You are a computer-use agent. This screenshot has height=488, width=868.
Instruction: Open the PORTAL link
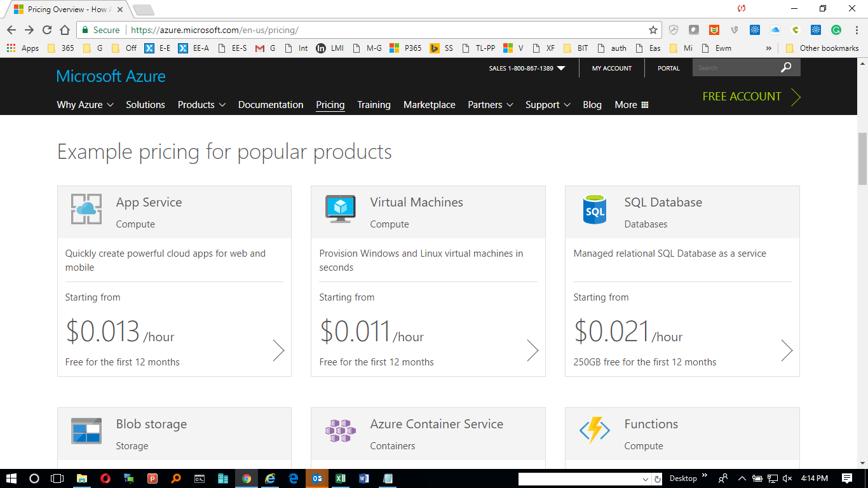(x=668, y=68)
